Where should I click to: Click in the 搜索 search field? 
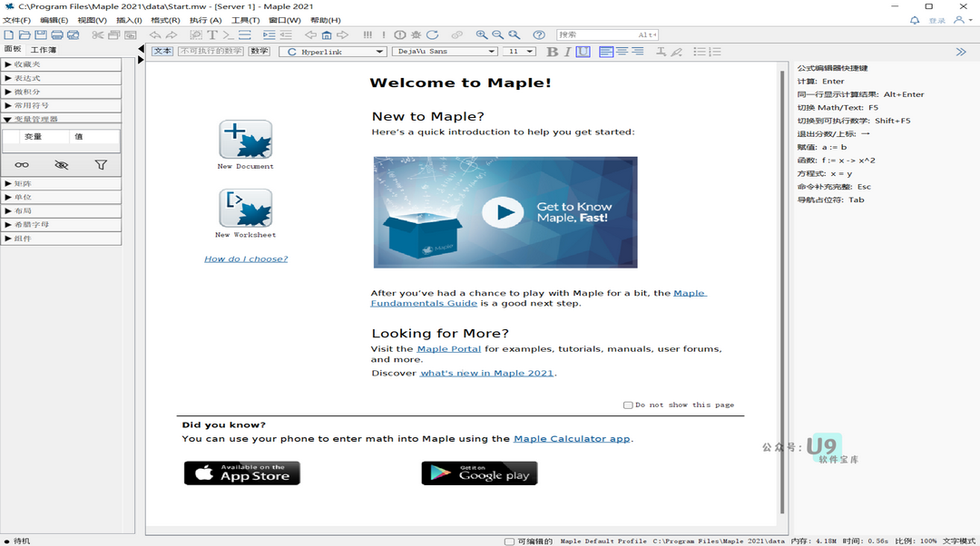tap(607, 35)
